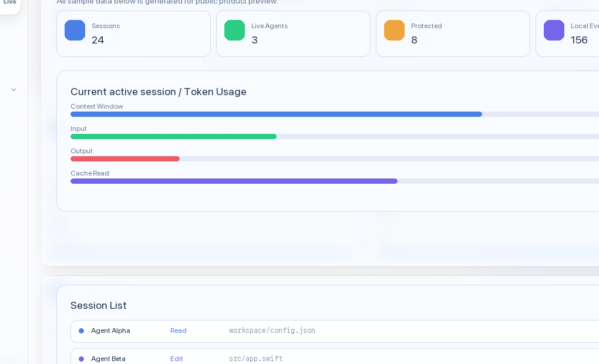Click the Edit action label
Viewport: 599px width, 364px height.
[x=177, y=359]
